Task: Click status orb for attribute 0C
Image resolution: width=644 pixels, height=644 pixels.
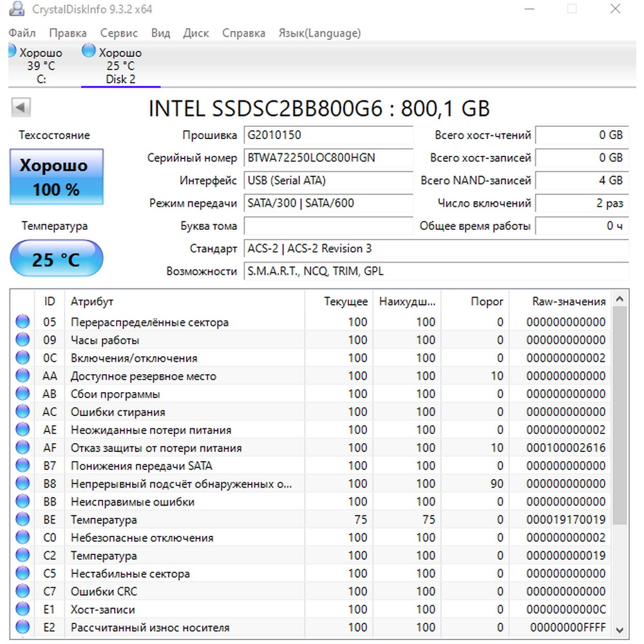Action: 23,357
